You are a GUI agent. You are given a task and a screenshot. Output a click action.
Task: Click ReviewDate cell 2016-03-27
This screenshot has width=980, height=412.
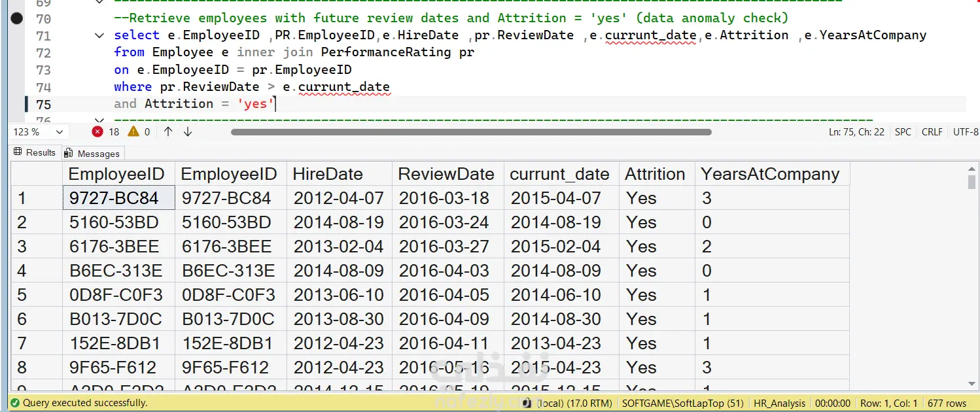[448, 247]
